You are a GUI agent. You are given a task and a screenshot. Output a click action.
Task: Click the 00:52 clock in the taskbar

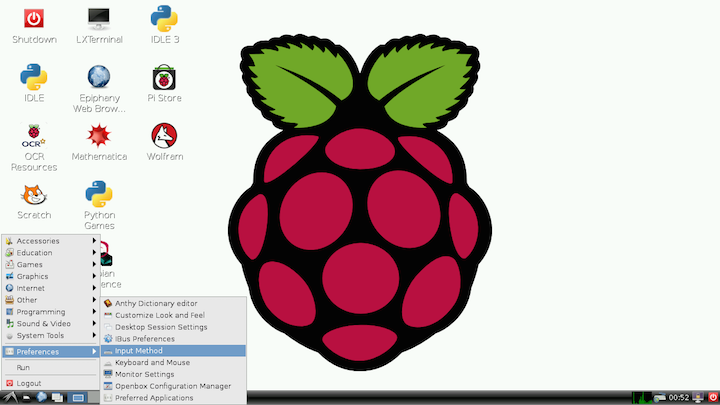point(679,398)
